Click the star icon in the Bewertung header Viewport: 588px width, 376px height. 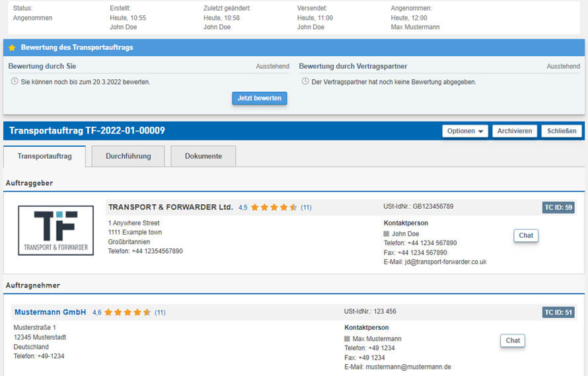[12, 48]
